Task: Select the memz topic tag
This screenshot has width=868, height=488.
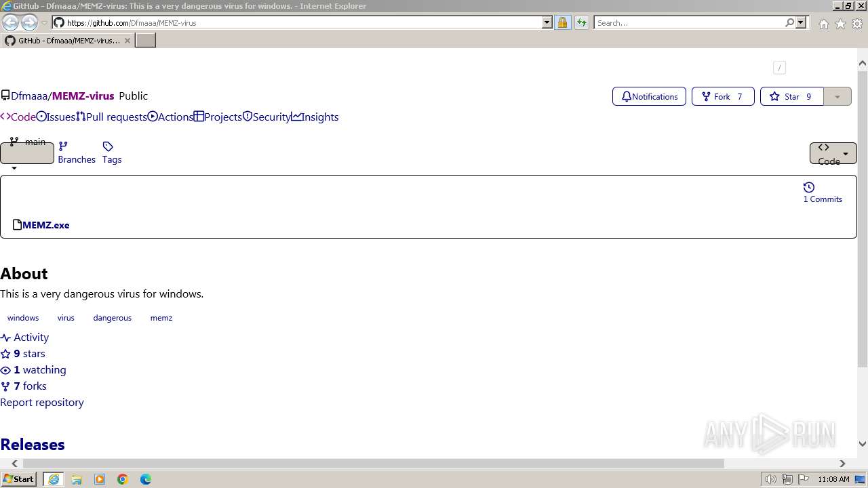Action: [161, 318]
